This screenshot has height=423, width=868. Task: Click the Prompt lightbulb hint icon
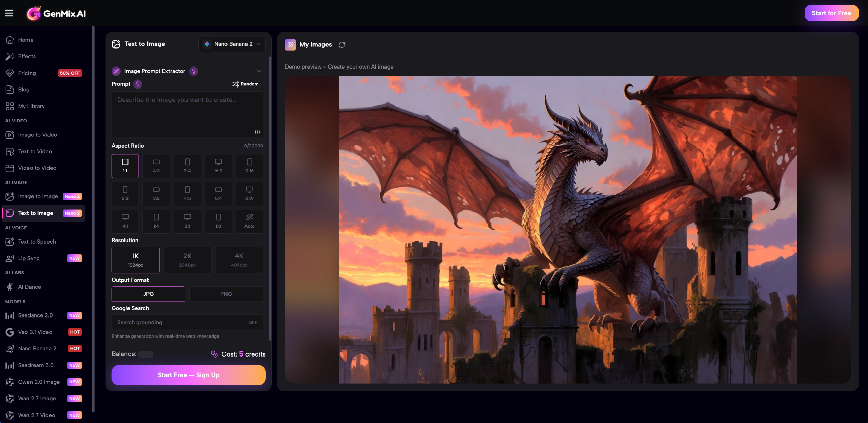coord(138,84)
